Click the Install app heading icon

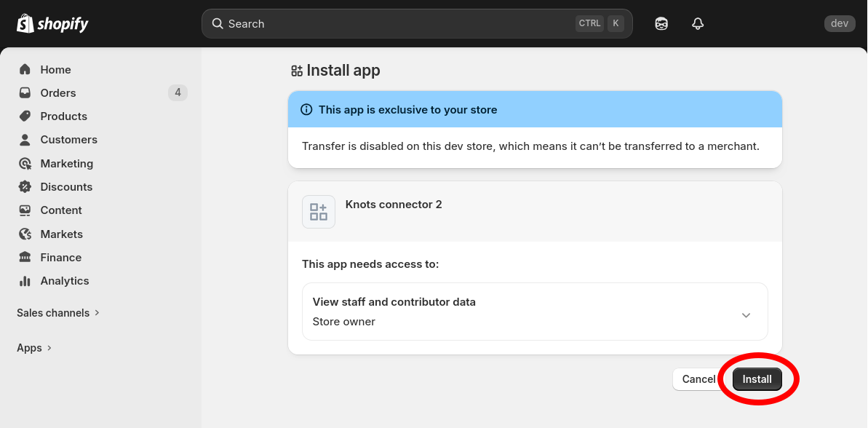[297, 71]
